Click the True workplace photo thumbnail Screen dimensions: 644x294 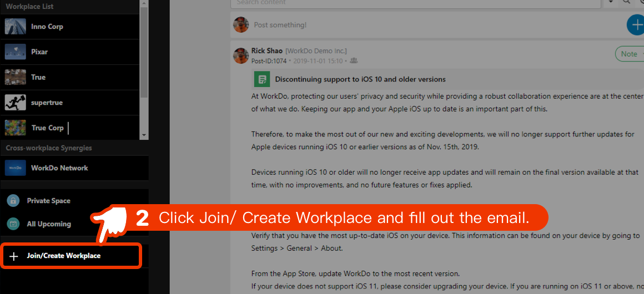(x=15, y=77)
